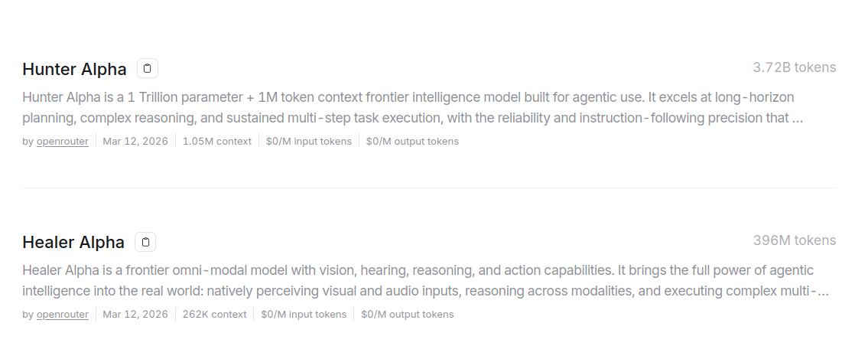The height and width of the screenshot is (356, 868).
Task: Click the ellipsis ending Healer Alpha's description
Action: [823, 292]
